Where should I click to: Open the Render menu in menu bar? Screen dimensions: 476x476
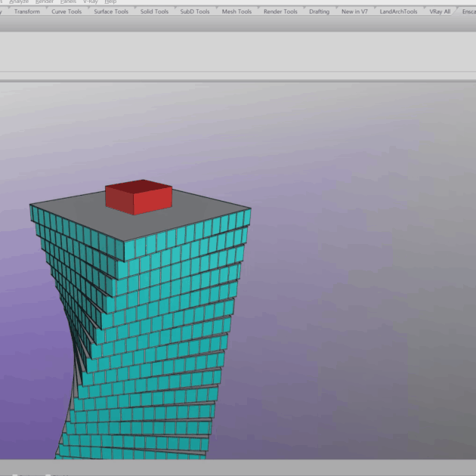(x=45, y=2)
